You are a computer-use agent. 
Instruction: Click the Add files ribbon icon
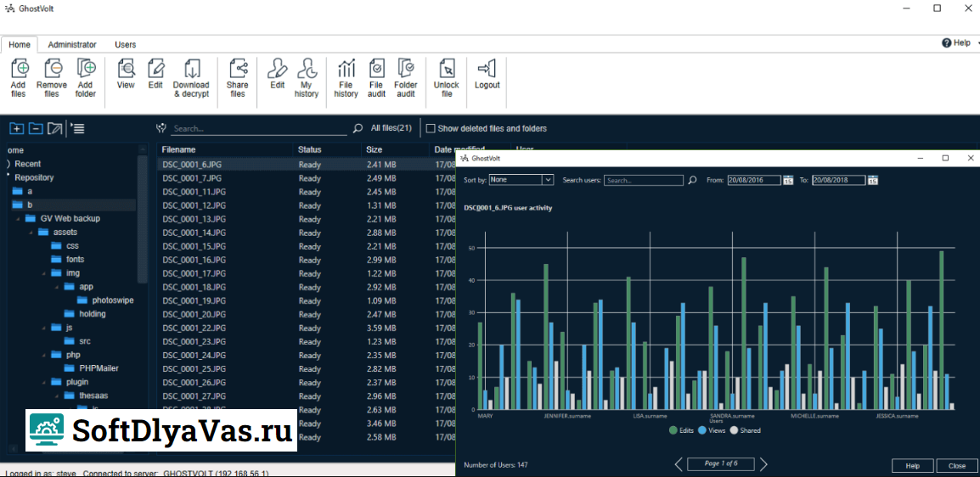click(x=20, y=68)
